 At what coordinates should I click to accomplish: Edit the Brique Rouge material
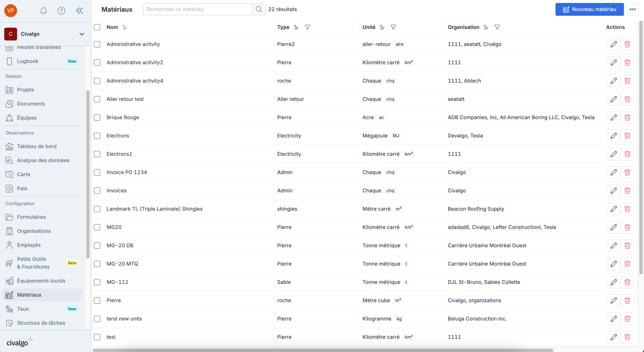tap(613, 118)
